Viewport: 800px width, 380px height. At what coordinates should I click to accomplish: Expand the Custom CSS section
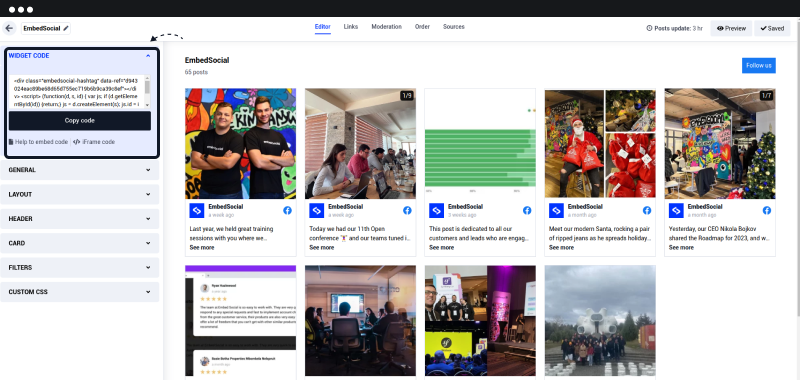pyautogui.click(x=80, y=292)
